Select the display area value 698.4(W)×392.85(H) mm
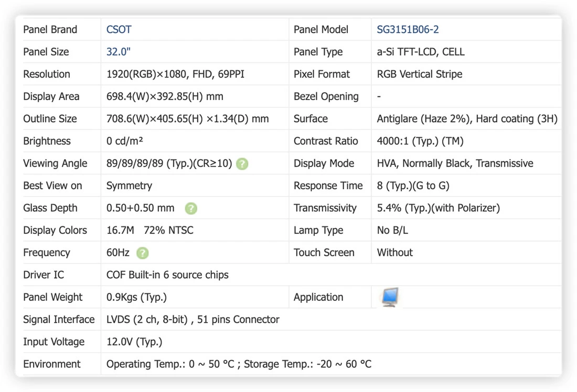This screenshot has width=577, height=392. pos(165,96)
